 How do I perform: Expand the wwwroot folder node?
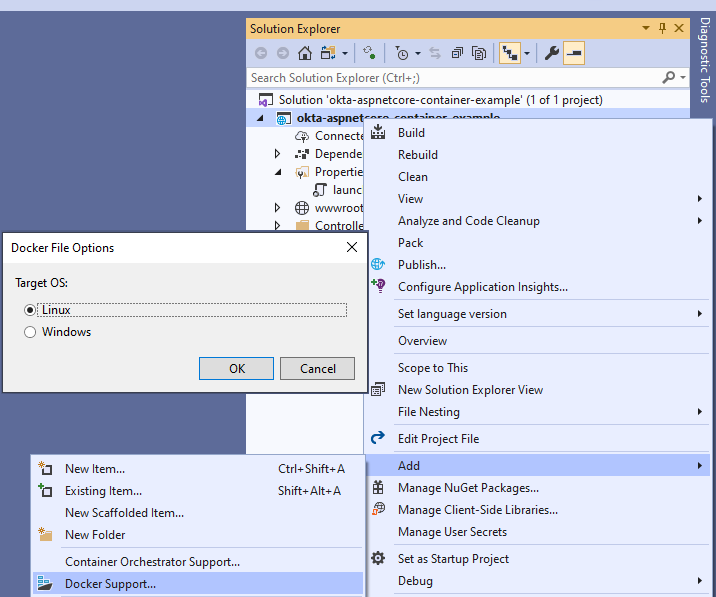tap(278, 208)
